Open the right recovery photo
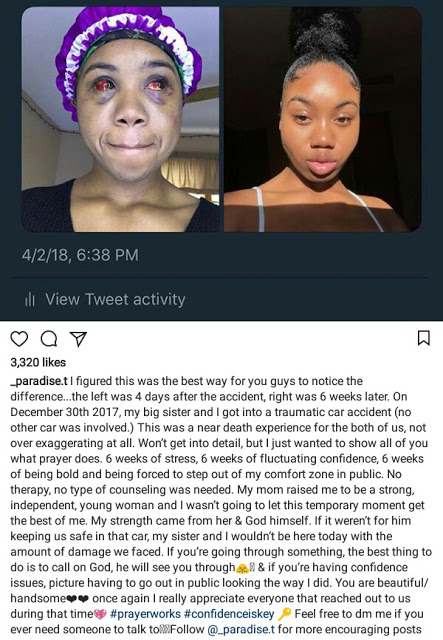This screenshot has width=443, height=640. (x=323, y=119)
